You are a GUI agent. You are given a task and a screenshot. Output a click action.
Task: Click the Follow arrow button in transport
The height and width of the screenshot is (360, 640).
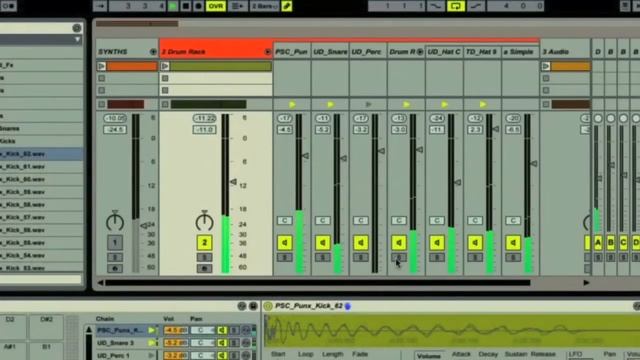100,6
